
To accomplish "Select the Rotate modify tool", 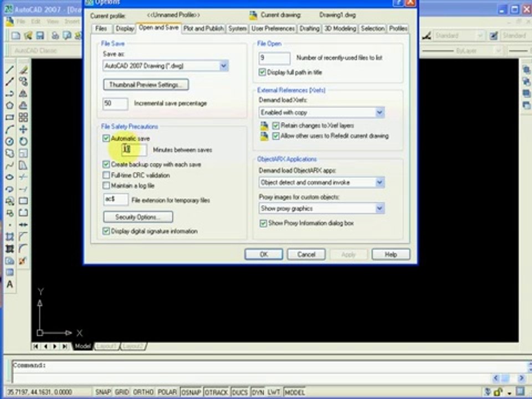I will coord(23,141).
